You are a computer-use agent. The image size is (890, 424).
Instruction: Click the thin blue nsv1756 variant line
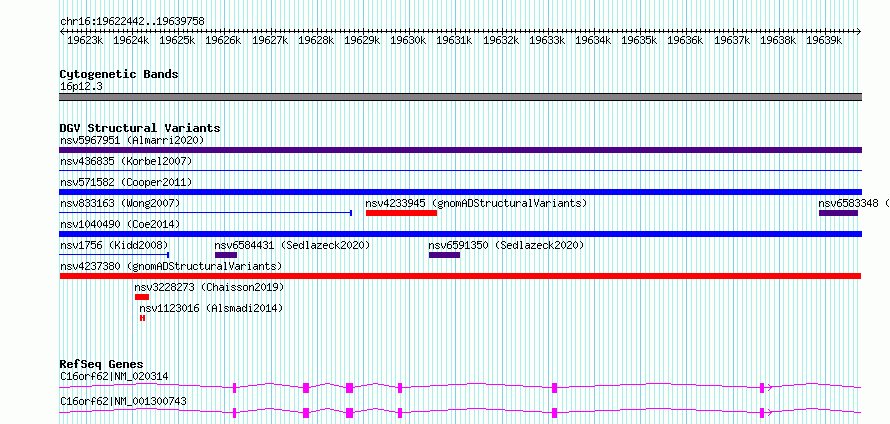pos(114,255)
